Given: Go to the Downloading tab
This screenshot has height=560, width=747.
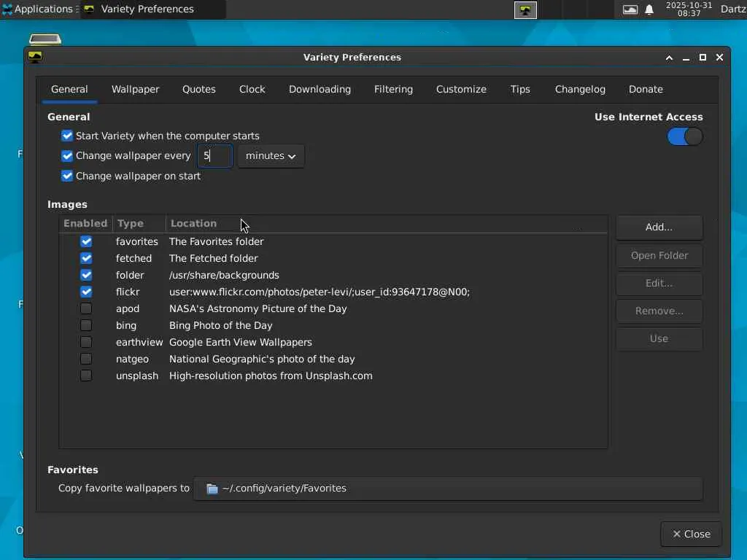Looking at the screenshot, I should point(320,90).
